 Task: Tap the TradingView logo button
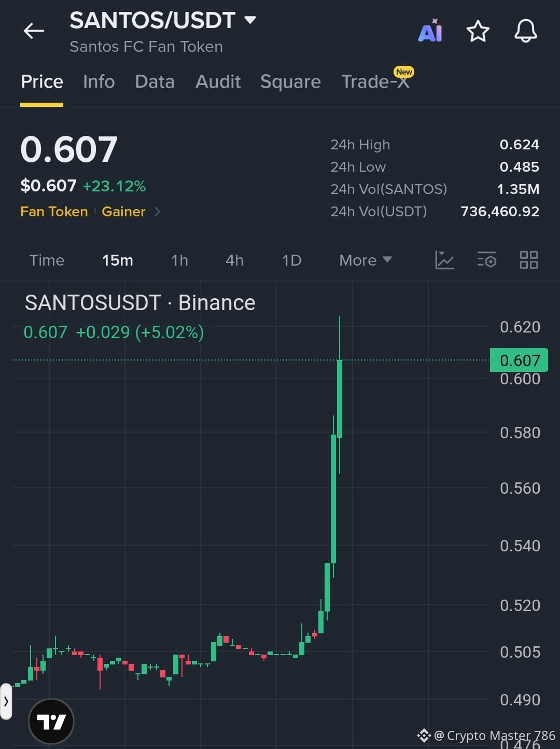[x=51, y=721]
